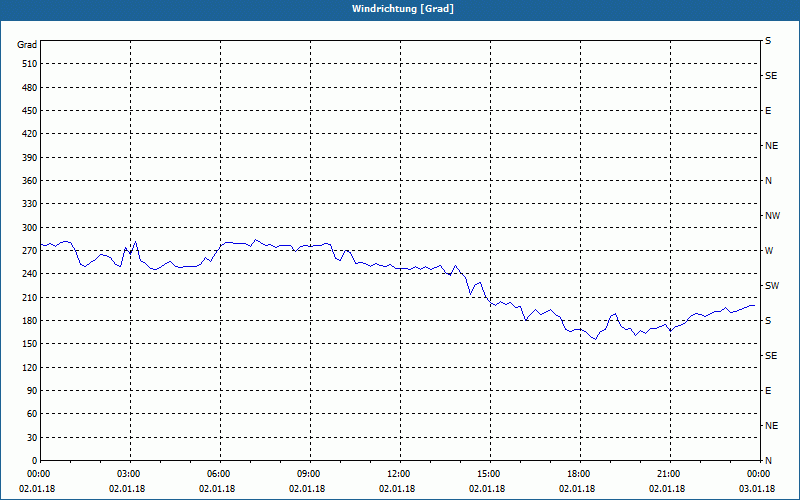
Task: Select the SW compass label
Action: 772,286
